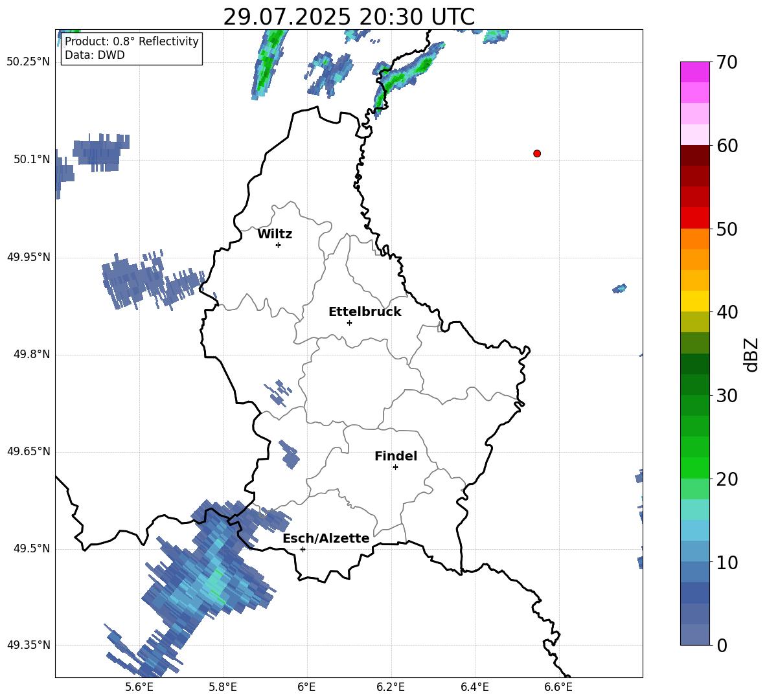Click the Ettelbruck city label
767x700 pixels.
click(365, 312)
